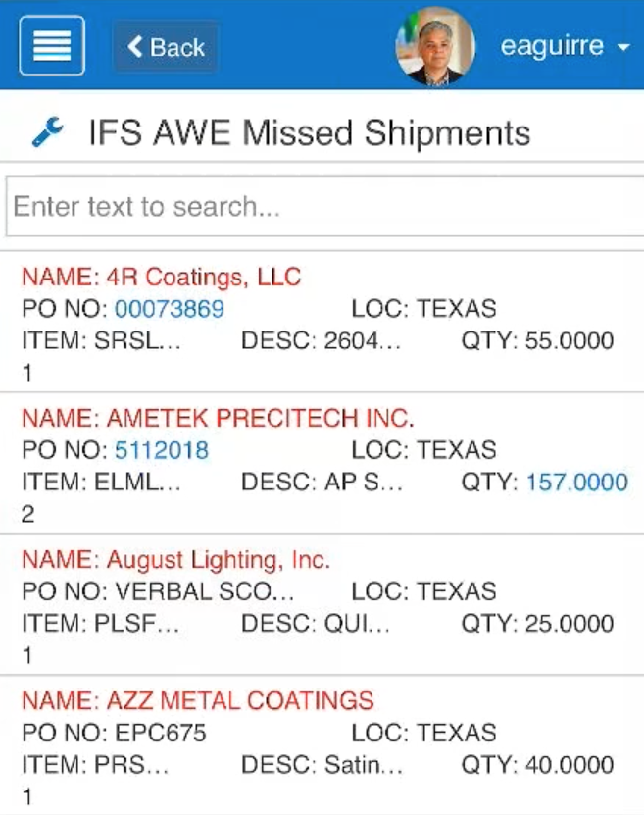Click the Satin... description text
Viewport: 644px width, 815px height.
pyautogui.click(x=364, y=765)
